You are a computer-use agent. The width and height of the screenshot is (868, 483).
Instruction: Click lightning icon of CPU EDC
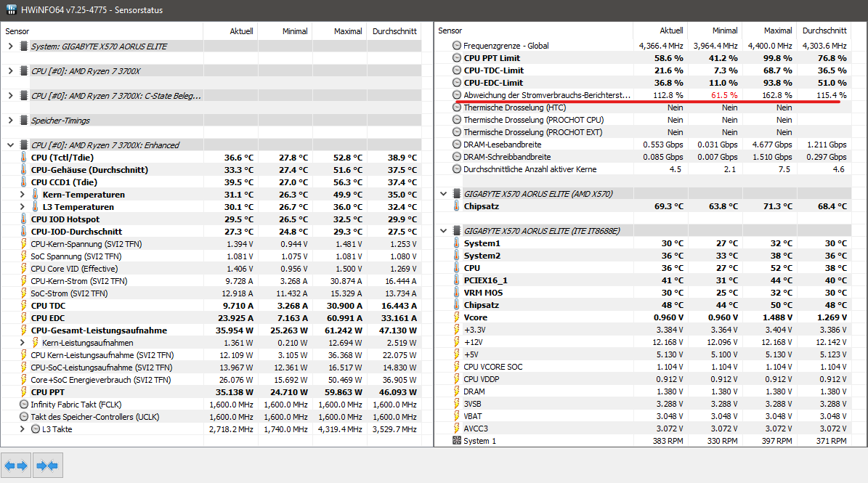tap(24, 318)
